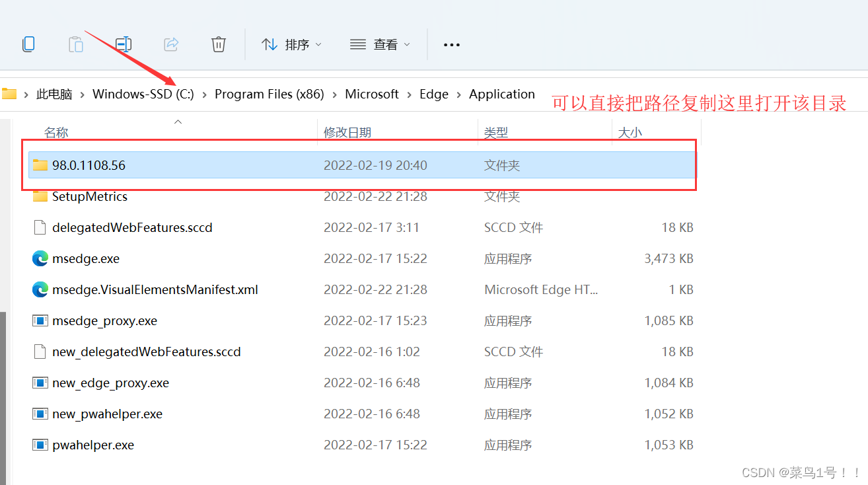This screenshot has height=485, width=868.
Task: Open the 查看 view dropdown
Action: 380,44
